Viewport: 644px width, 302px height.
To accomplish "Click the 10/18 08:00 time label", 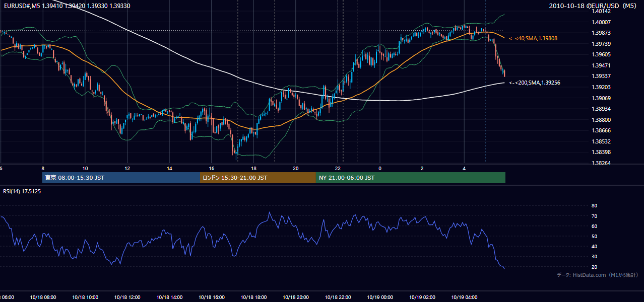I will 43,297.
